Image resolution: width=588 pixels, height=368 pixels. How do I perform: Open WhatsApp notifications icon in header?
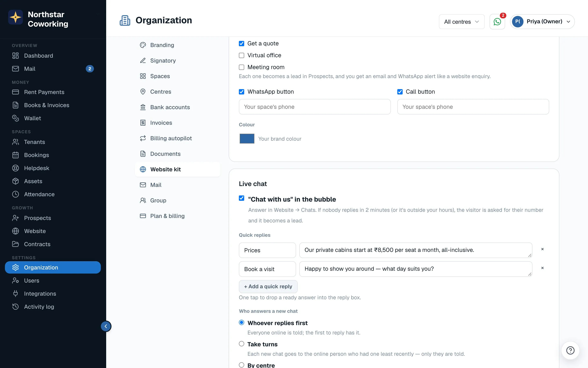tap(497, 22)
